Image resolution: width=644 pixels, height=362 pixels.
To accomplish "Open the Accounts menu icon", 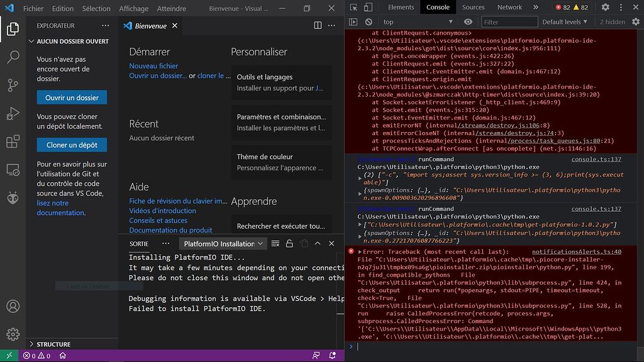I will point(13,306).
